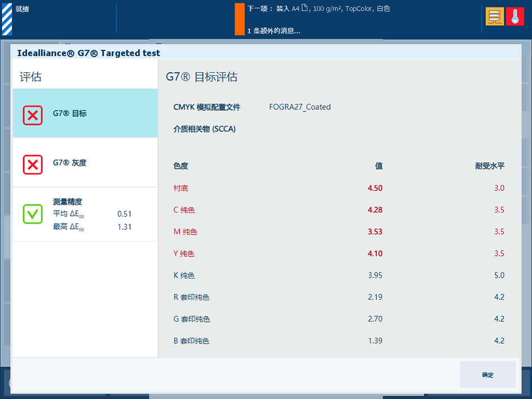Open the red thermometer status icon
Screen dimensions: 532x399
point(515,16)
